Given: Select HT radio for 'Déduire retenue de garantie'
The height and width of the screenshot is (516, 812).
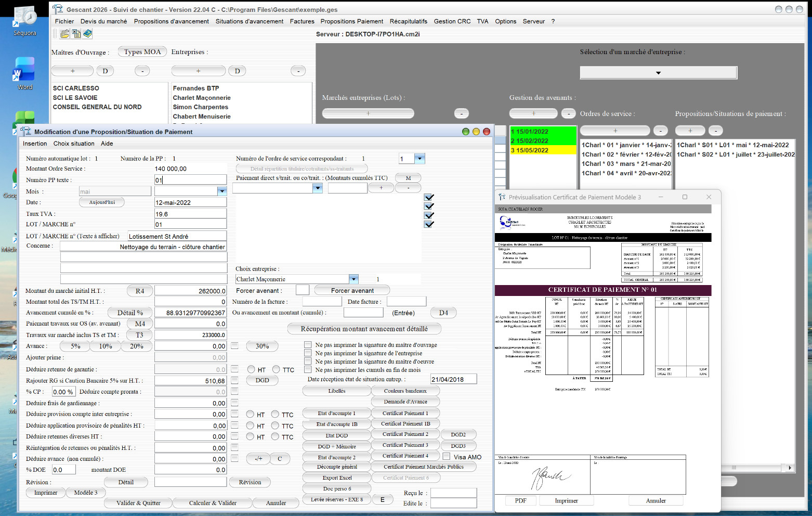Looking at the screenshot, I should click(251, 369).
